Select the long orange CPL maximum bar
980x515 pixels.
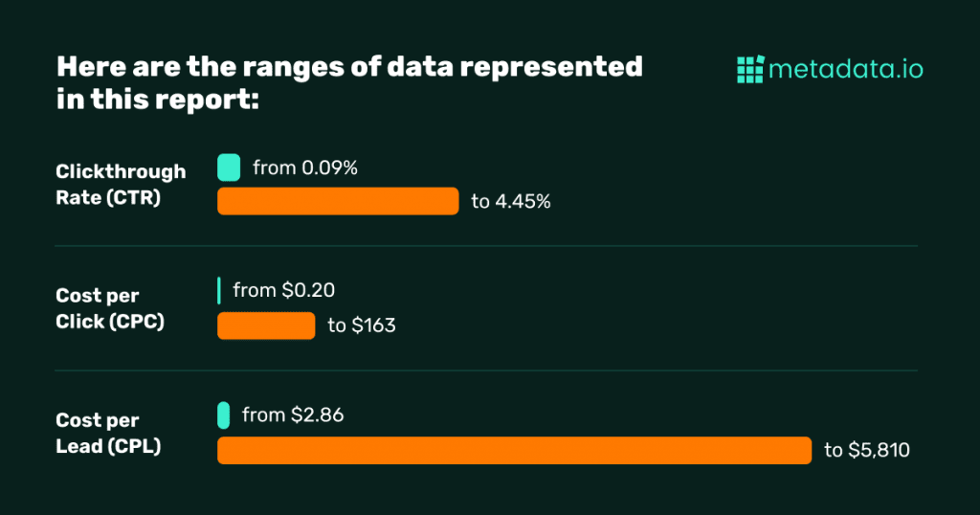click(514, 450)
